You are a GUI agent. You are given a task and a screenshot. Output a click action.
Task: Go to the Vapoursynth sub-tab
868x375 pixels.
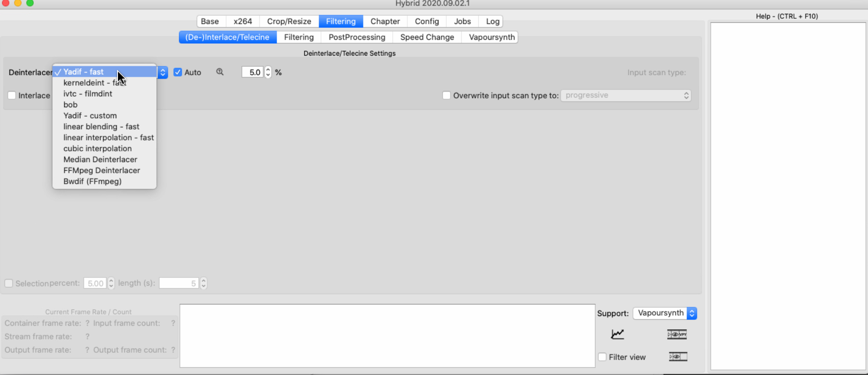(x=491, y=37)
